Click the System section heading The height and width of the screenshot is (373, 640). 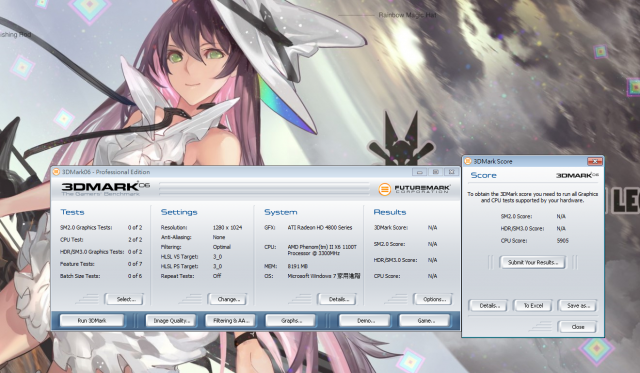tap(280, 212)
